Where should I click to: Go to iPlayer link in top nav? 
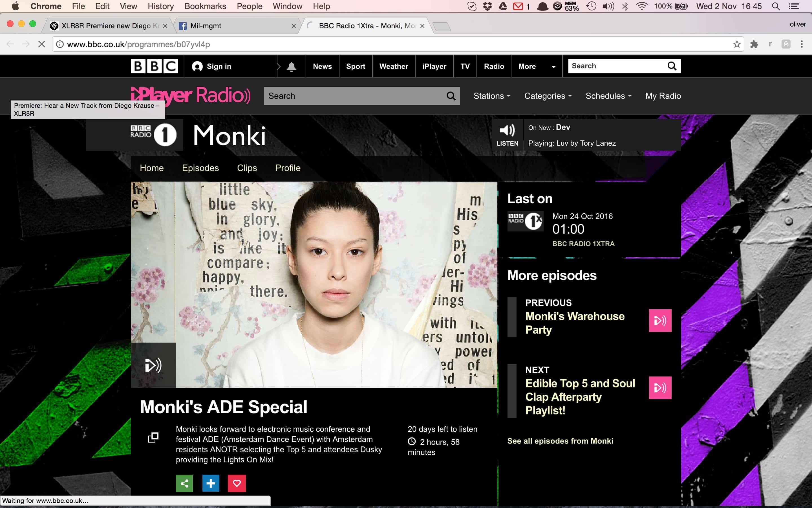(x=434, y=67)
